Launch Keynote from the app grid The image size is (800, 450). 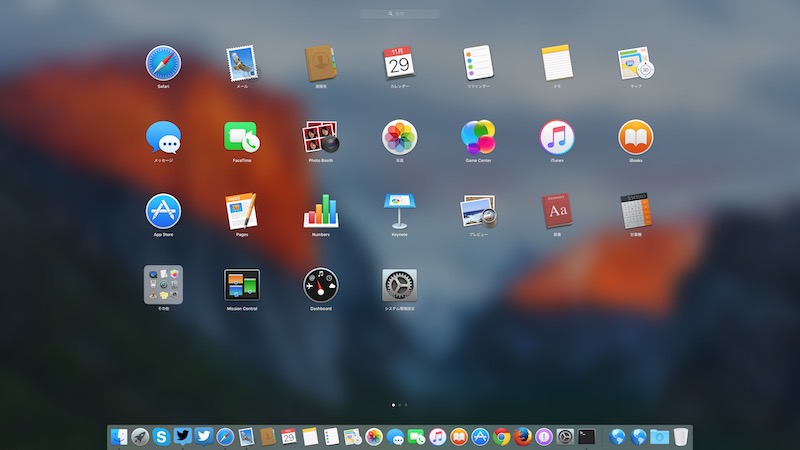399,211
